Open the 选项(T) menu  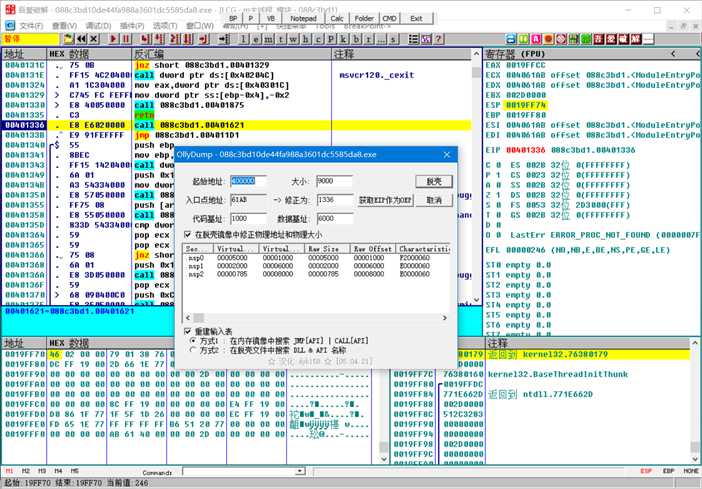point(165,26)
